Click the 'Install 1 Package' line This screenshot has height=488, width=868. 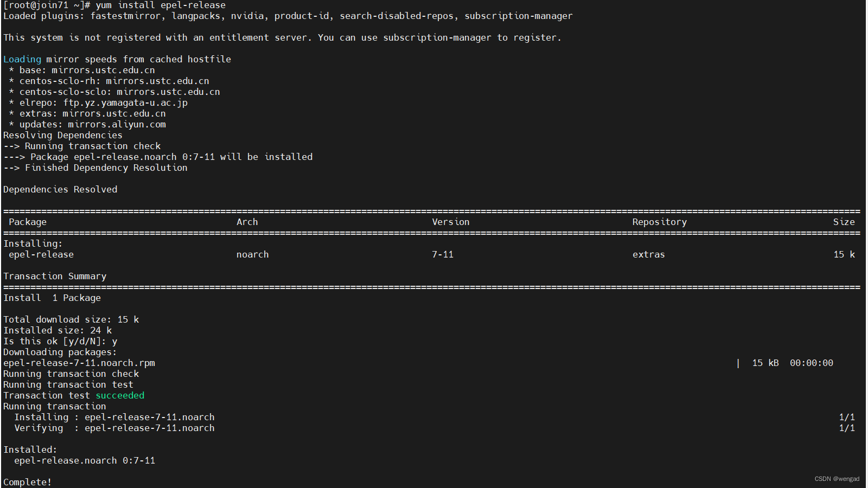coord(52,298)
